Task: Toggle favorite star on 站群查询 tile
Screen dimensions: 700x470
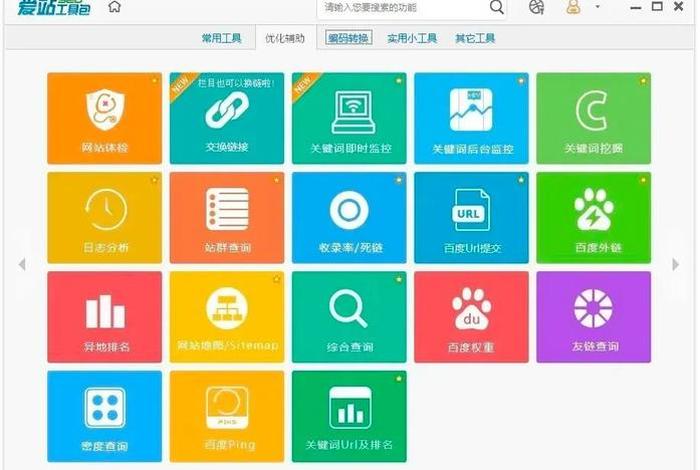Action: pyautogui.click(x=276, y=180)
